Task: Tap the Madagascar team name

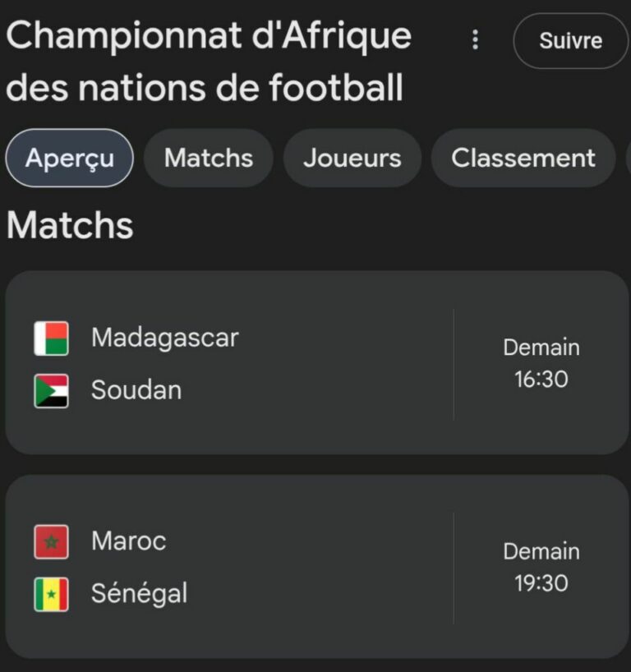Action: 165,338
